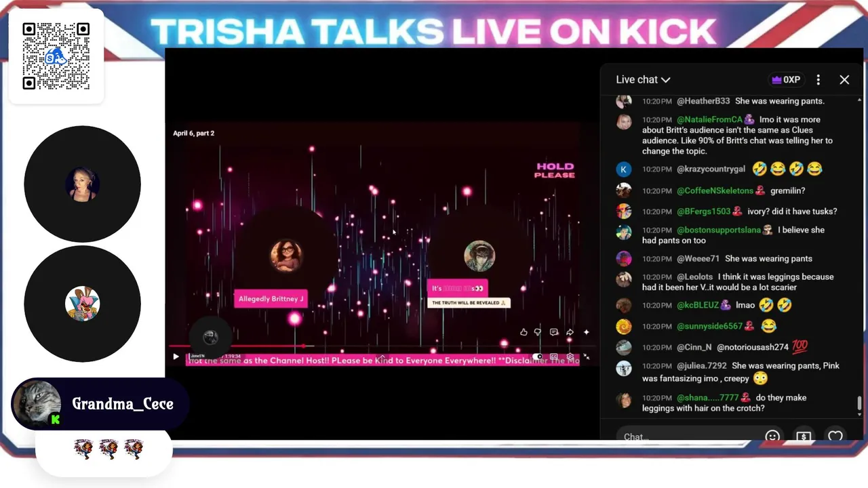Open @HeatherB33 chat username
868x488 pixels.
(704, 101)
